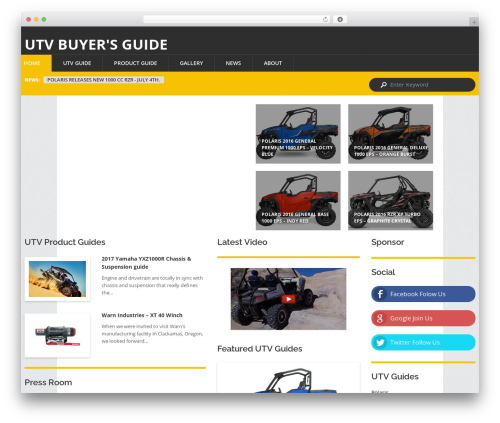Click the 'Sponsor' heading

coord(388,242)
